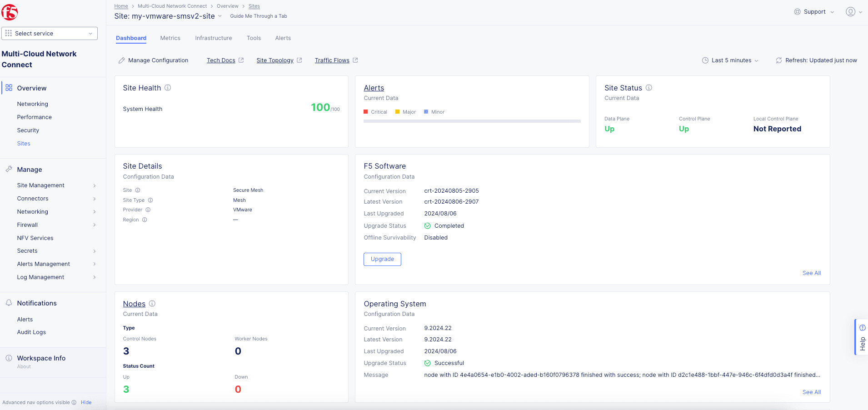Click the Sites breadcrumb link
868x410 pixels.
254,6
